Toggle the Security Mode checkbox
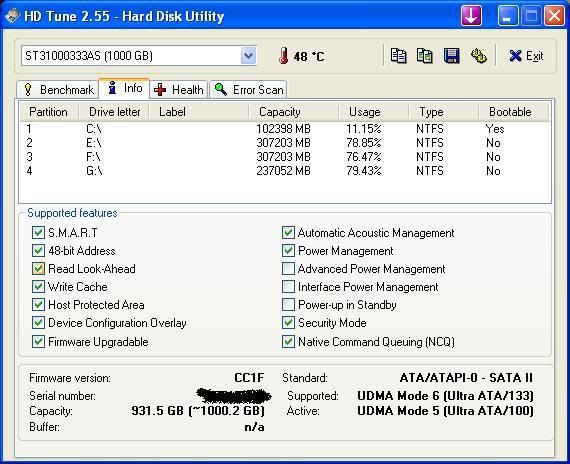Viewport: 570px width, 464px height. click(288, 323)
